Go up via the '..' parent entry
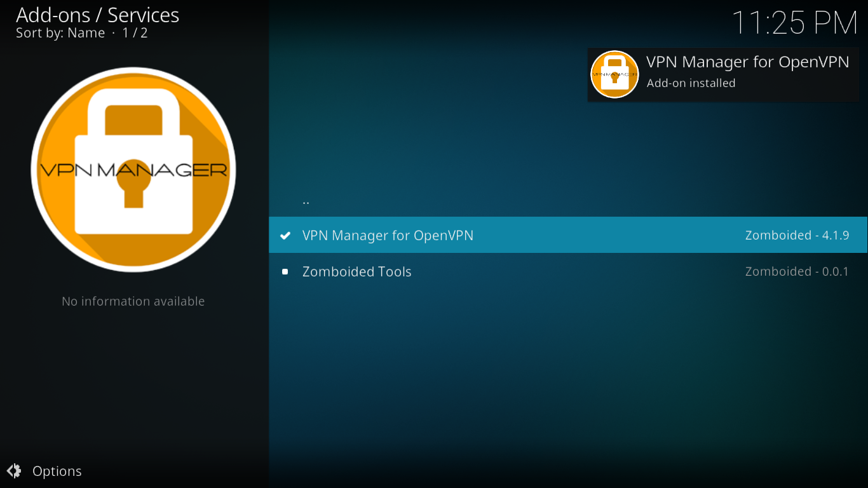This screenshot has width=868, height=488. [x=568, y=199]
